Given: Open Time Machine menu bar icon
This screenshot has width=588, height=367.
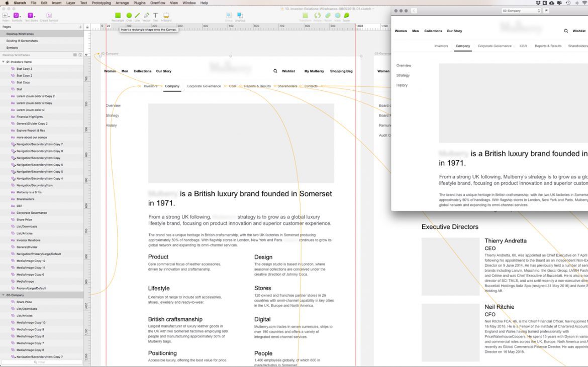Looking at the screenshot, I should pos(568,3).
